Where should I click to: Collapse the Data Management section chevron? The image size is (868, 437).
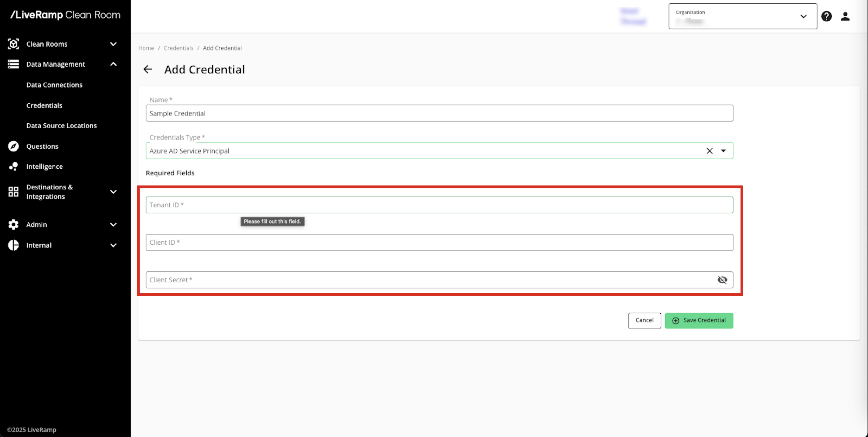coord(113,64)
